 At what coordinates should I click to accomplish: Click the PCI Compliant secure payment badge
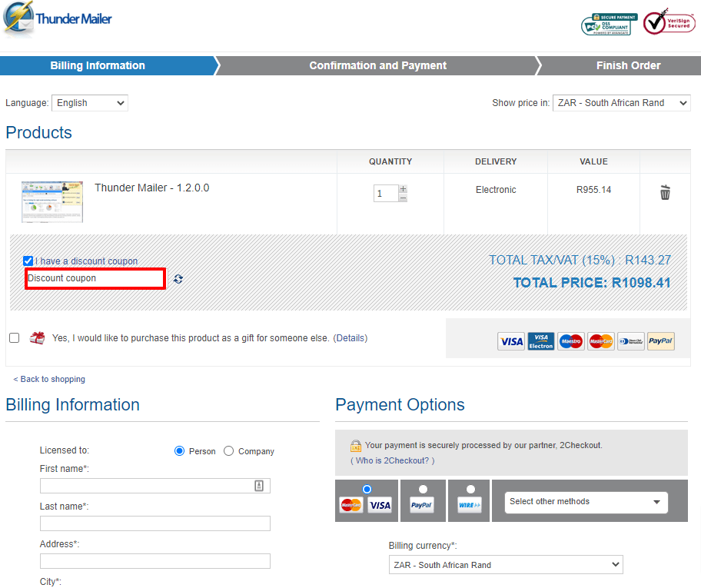click(610, 23)
